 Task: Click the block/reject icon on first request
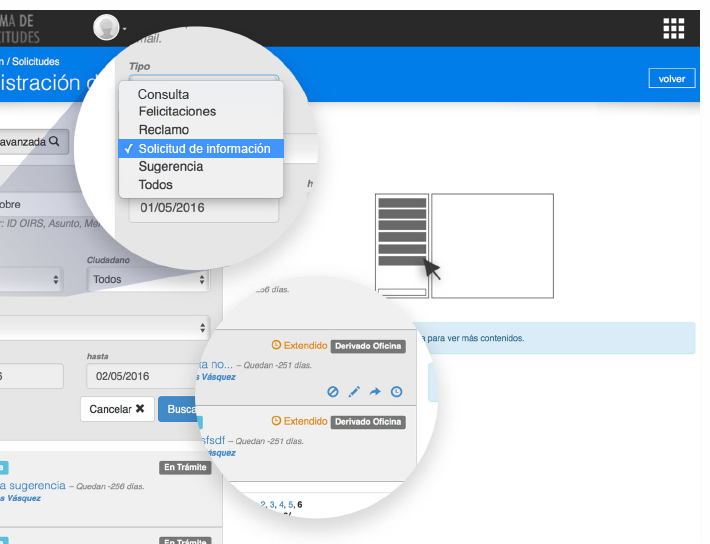333,392
